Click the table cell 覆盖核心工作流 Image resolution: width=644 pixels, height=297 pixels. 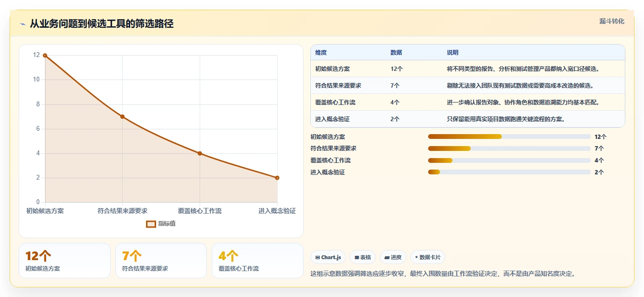(335, 103)
